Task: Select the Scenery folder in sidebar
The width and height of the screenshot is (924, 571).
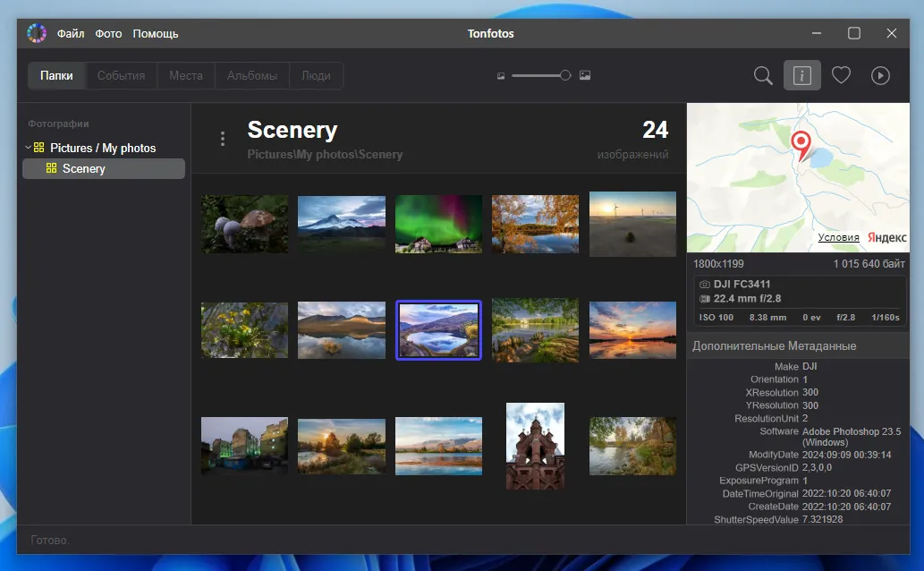Action: [83, 168]
